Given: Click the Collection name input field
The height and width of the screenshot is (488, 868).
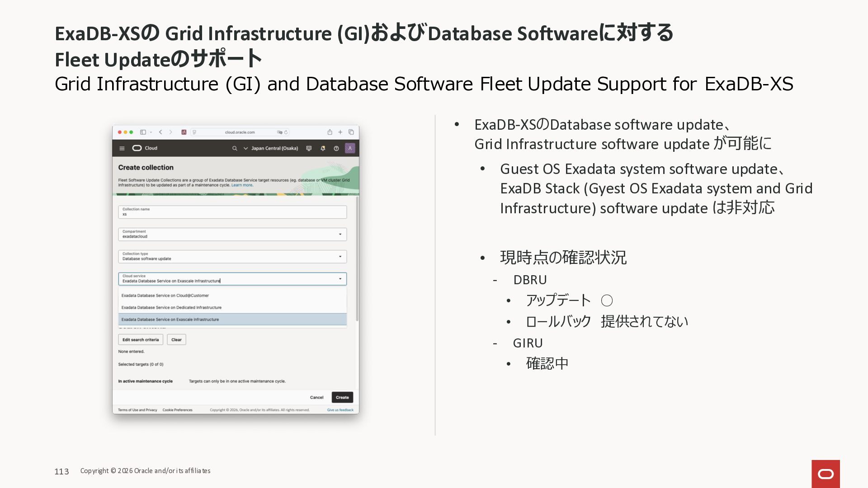Looking at the screenshot, I should pos(232,212).
